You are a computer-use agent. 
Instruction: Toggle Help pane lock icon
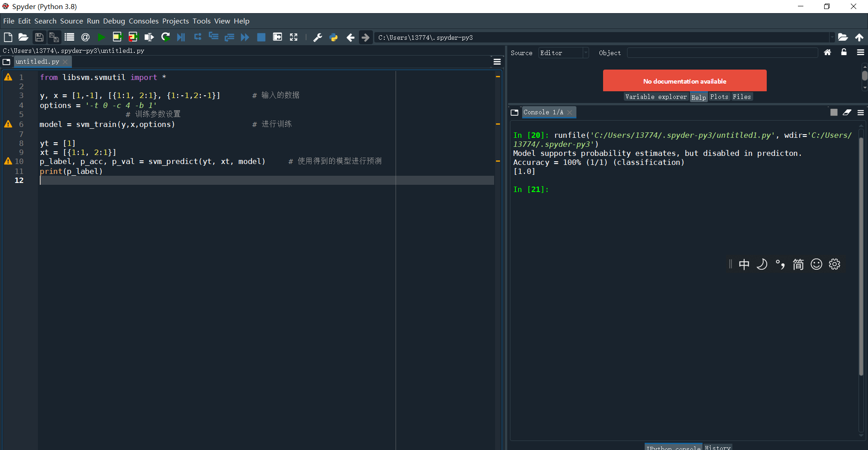point(844,52)
